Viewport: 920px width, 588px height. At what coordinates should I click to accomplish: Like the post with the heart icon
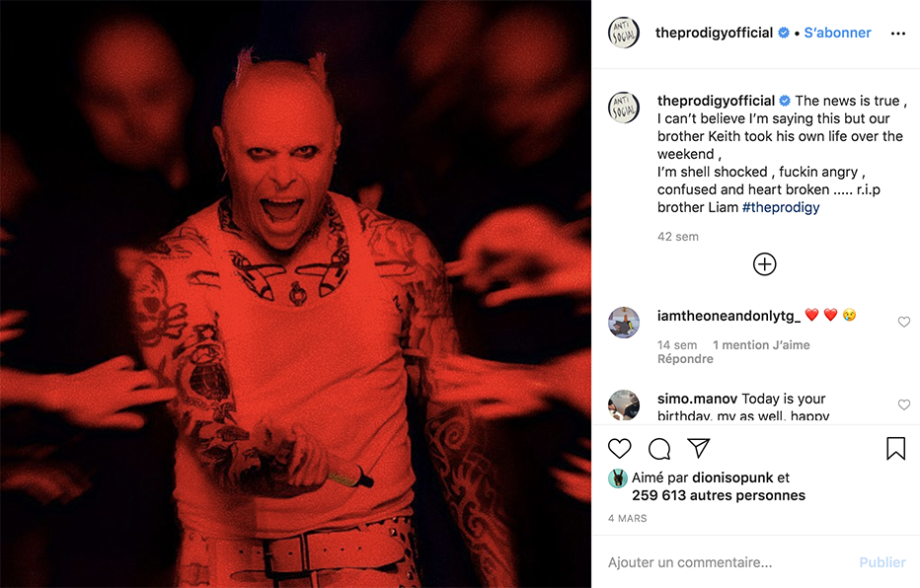tap(620, 449)
